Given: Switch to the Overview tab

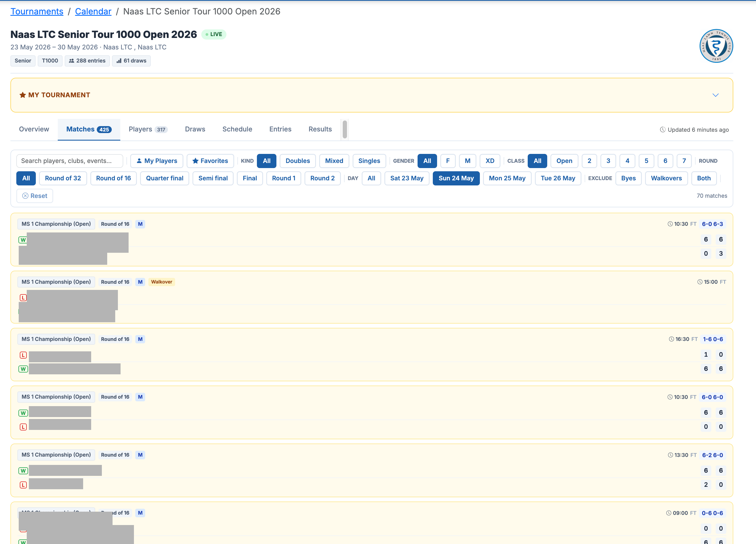Looking at the screenshot, I should tap(34, 129).
